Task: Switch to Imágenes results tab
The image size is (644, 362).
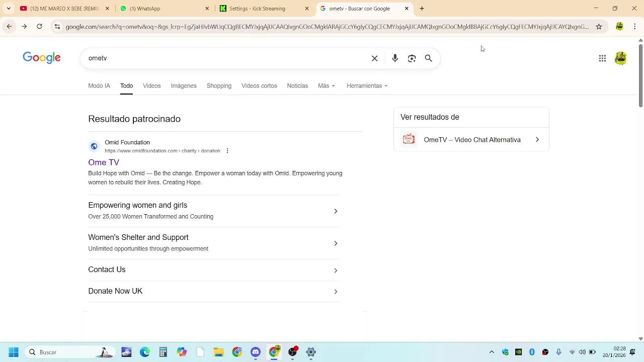Action: pyautogui.click(x=184, y=86)
